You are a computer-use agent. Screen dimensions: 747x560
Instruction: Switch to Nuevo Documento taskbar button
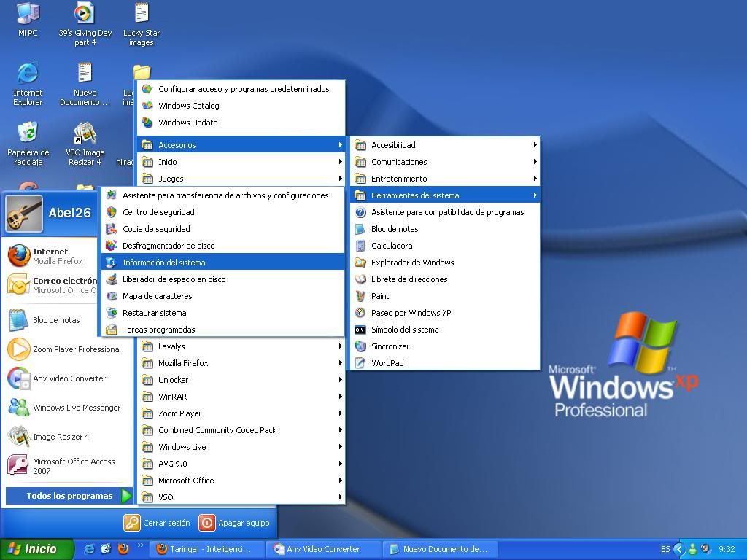(440, 549)
